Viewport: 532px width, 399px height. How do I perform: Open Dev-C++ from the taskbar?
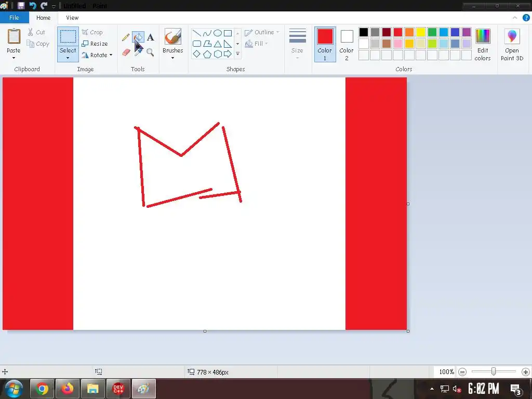pos(118,389)
